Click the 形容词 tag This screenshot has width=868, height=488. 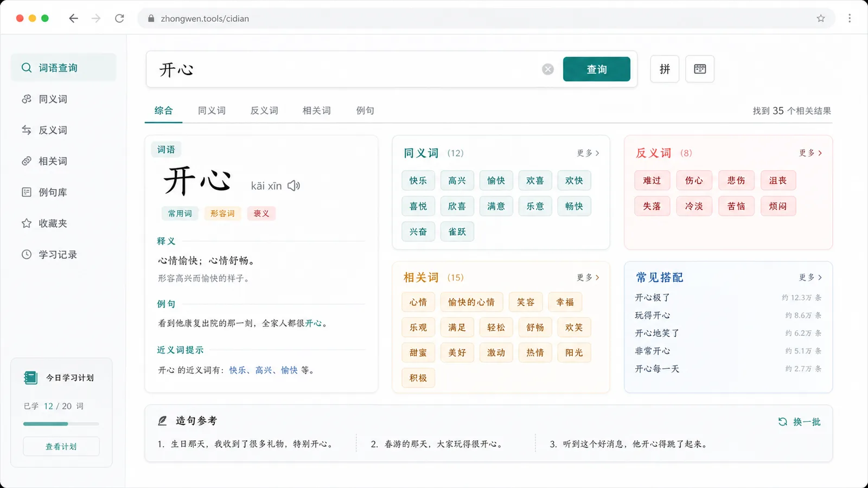click(x=222, y=214)
